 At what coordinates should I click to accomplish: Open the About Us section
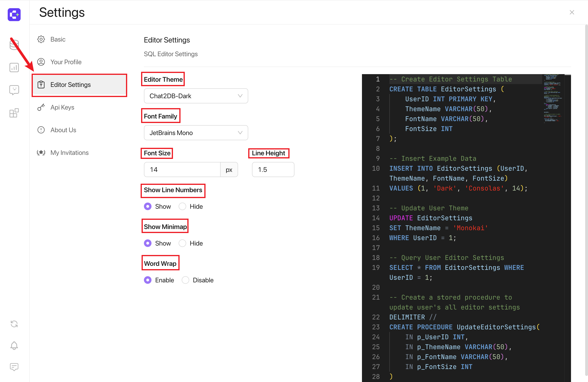tap(79, 130)
